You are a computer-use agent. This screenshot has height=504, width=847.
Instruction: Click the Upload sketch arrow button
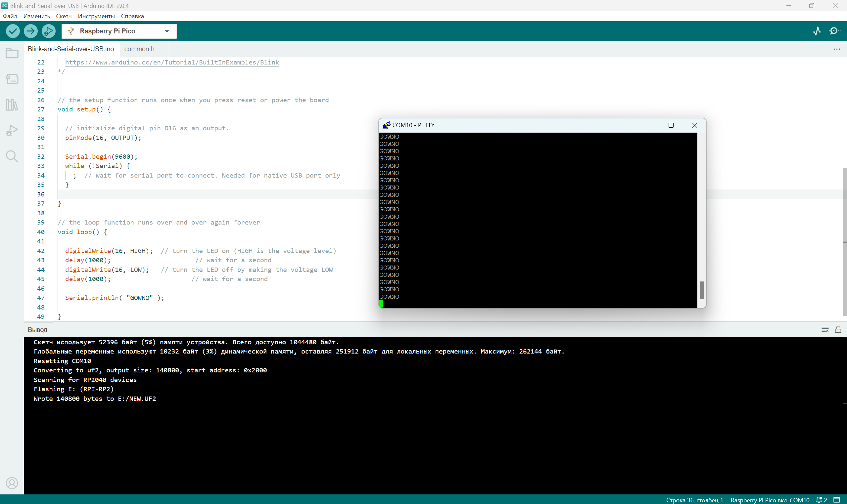[30, 31]
